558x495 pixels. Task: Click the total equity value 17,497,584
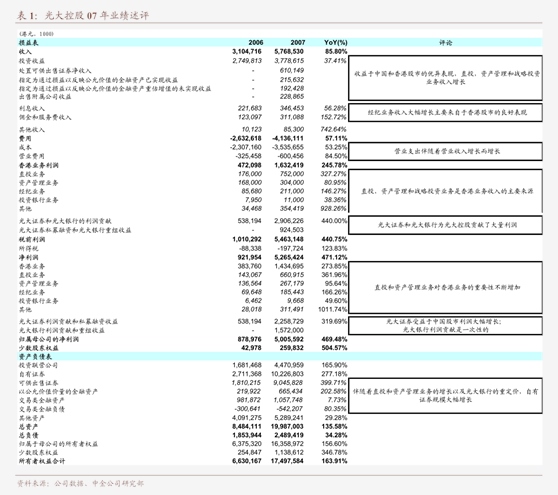[288, 461]
